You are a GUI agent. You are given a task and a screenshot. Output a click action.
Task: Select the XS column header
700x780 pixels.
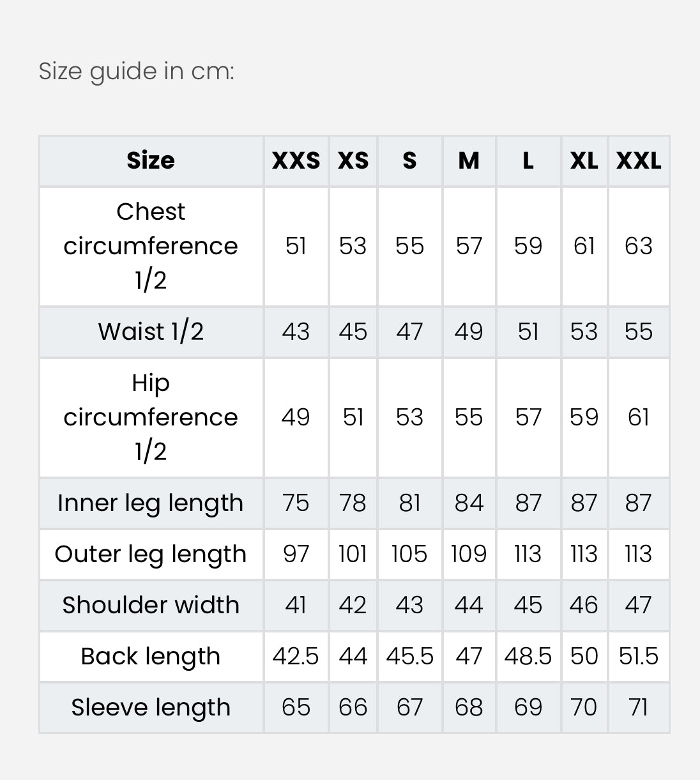[x=353, y=160]
